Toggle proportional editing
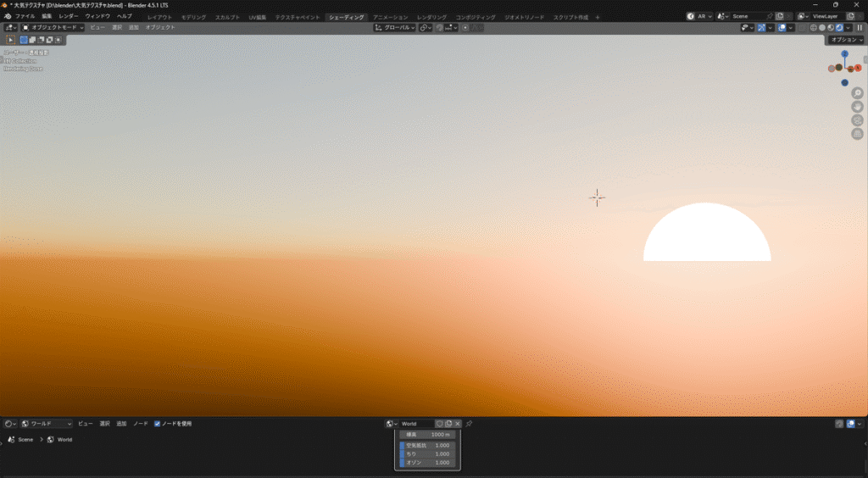Viewport: 868px width, 478px height. pos(465,28)
